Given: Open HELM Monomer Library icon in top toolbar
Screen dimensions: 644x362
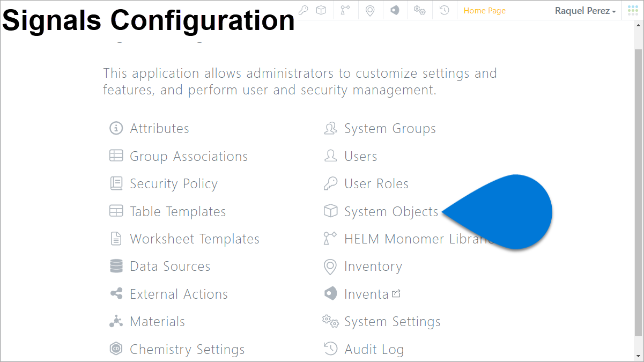Looking at the screenshot, I should [x=345, y=10].
